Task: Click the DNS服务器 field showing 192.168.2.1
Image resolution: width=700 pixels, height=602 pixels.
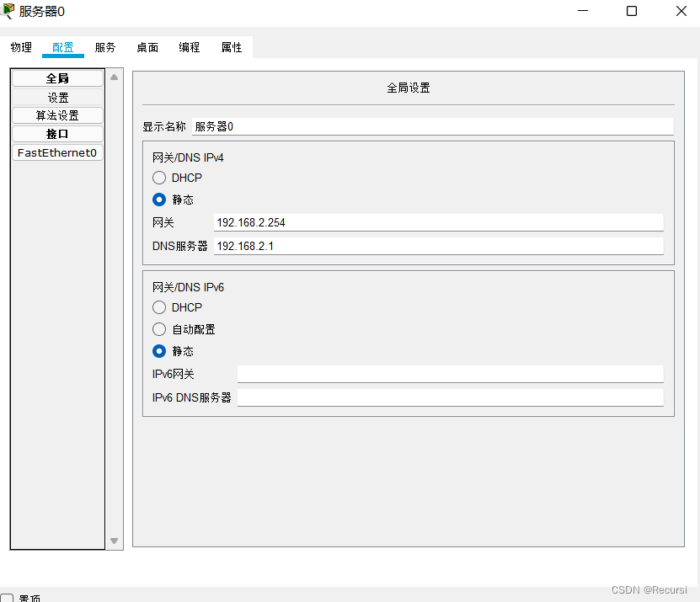Action: click(x=438, y=246)
